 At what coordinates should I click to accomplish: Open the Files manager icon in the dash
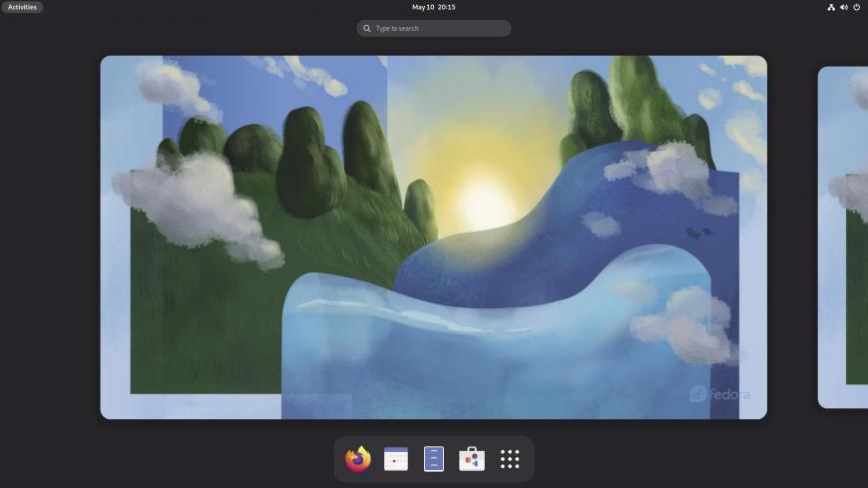pyautogui.click(x=433, y=459)
